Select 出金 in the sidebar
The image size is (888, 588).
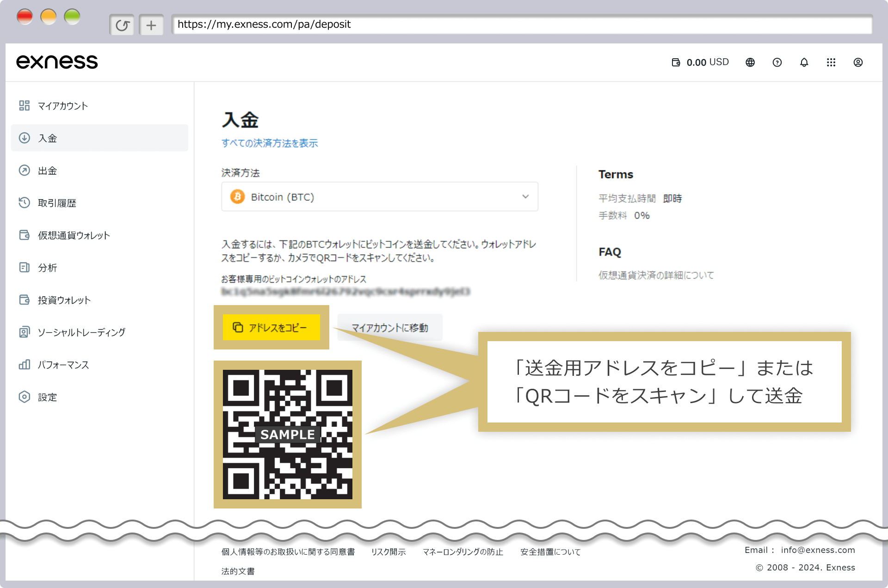point(99,171)
